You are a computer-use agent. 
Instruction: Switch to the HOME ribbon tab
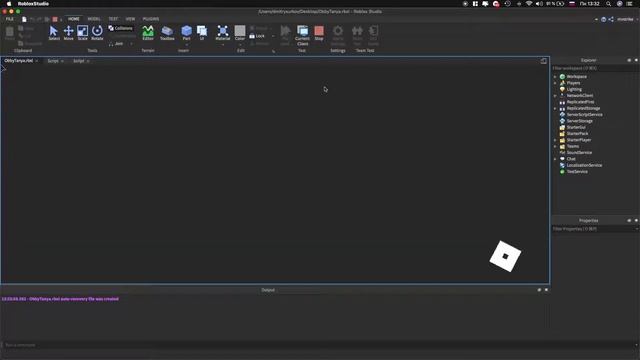(x=74, y=19)
